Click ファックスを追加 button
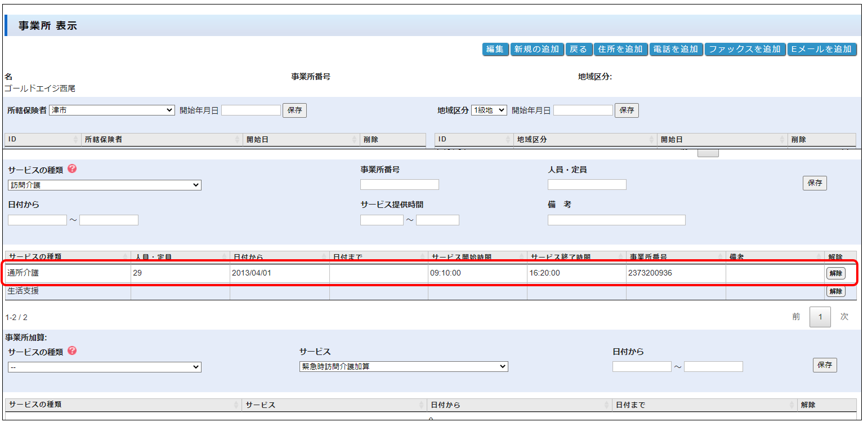 click(x=745, y=50)
